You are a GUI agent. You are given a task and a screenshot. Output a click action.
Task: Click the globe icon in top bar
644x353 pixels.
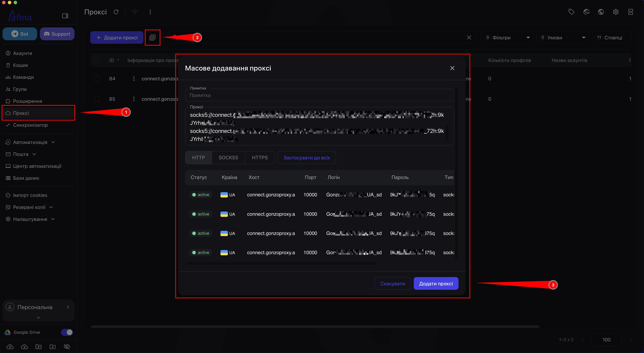point(601,12)
